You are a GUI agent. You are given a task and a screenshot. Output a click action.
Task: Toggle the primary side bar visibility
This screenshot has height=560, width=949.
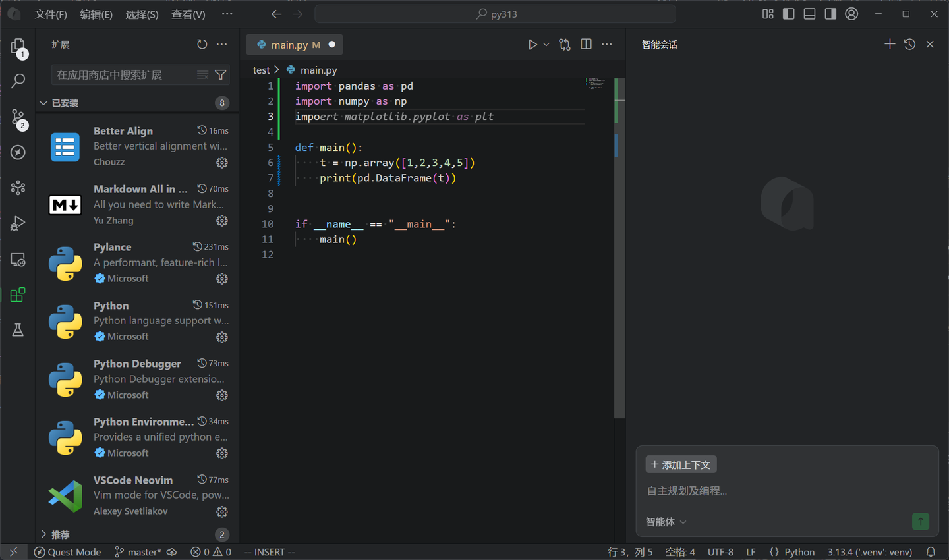pos(788,14)
